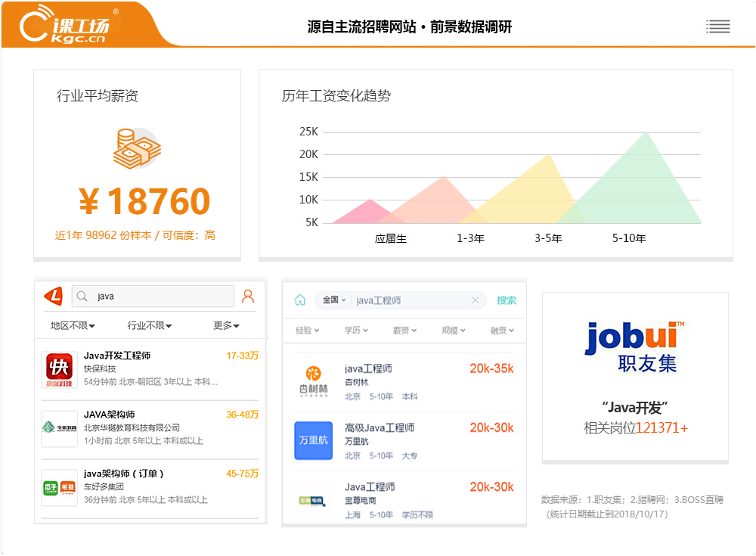Click the stacked money coins icon

137,149
